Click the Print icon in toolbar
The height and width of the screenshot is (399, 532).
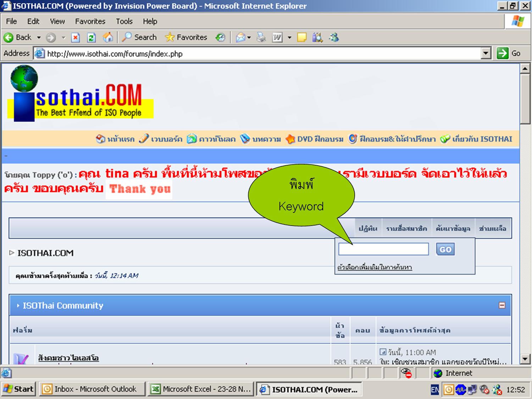(x=261, y=37)
